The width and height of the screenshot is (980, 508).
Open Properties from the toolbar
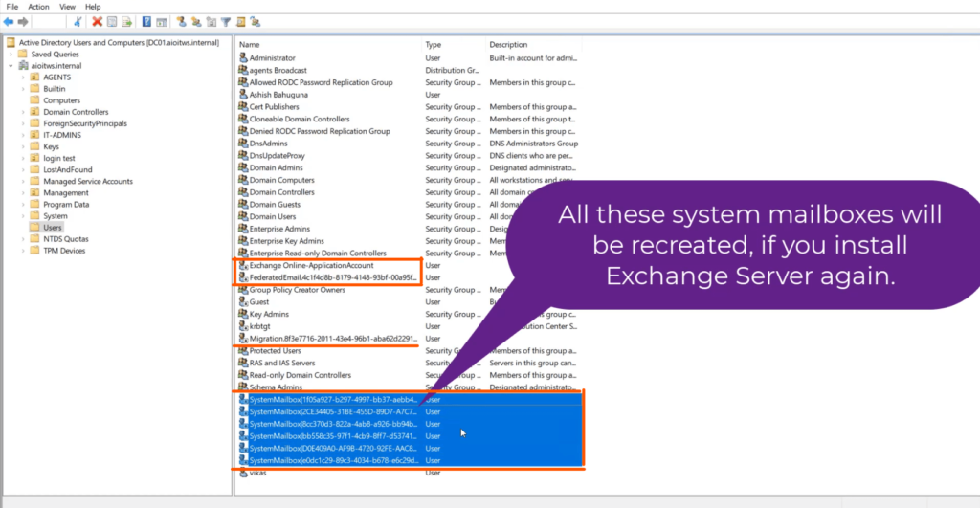point(112,22)
